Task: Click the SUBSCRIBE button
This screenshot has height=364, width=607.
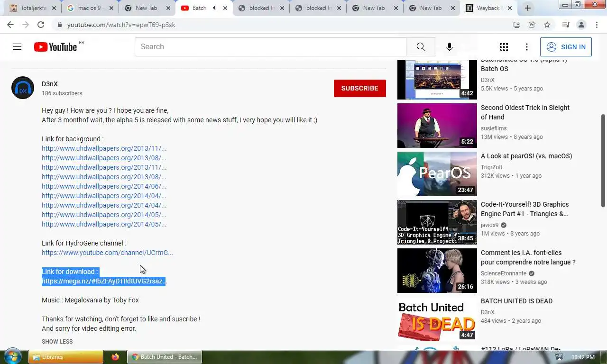Action: [x=359, y=88]
